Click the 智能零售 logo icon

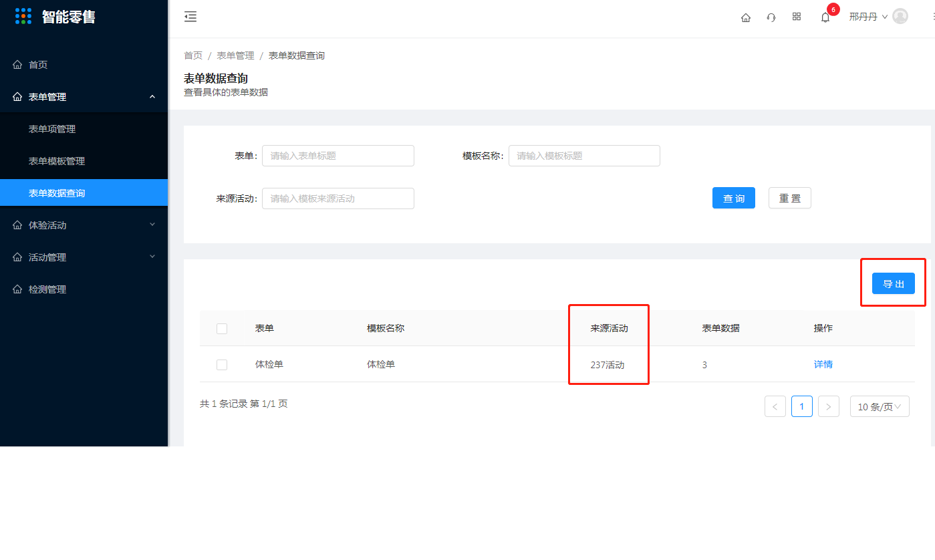23,16
